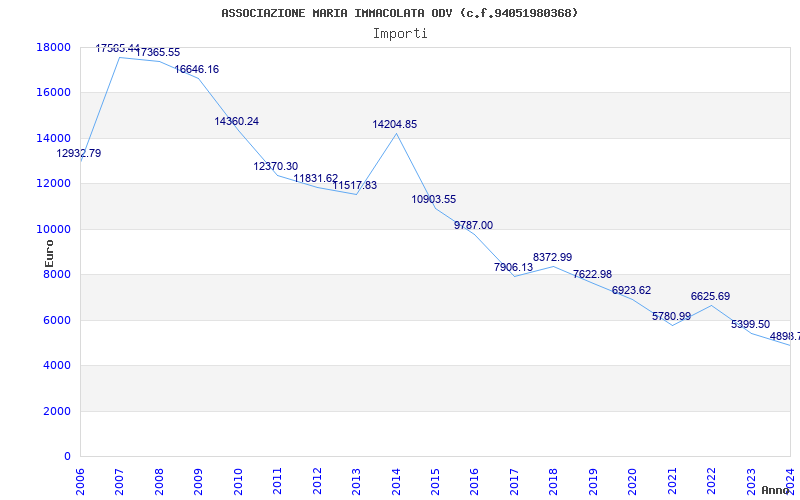Select the 6000 y-axis tick label
Image resolution: width=800 pixels, height=500 pixels.
pyautogui.click(x=57, y=320)
